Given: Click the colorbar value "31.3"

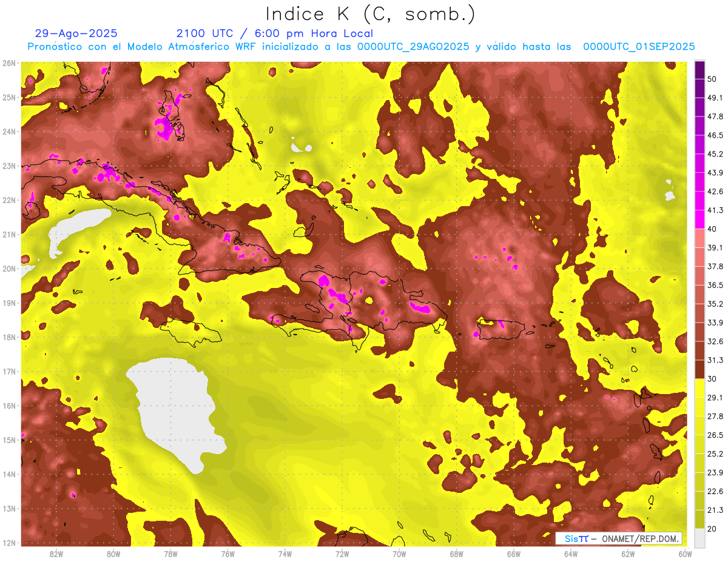Looking at the screenshot, I should click(715, 360).
